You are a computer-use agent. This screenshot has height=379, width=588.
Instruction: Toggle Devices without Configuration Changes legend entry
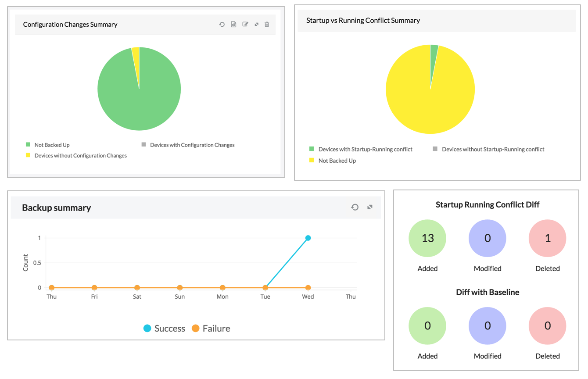76,155
